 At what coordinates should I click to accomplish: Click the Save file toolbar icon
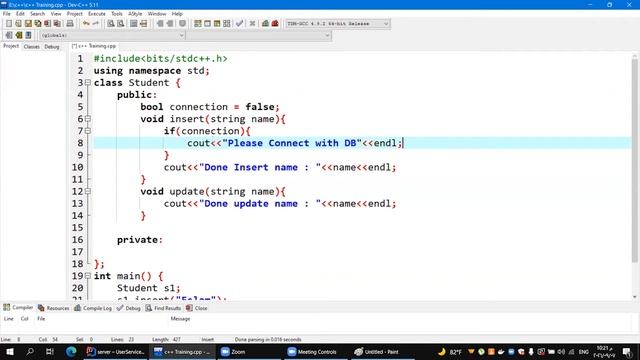[x=28, y=24]
